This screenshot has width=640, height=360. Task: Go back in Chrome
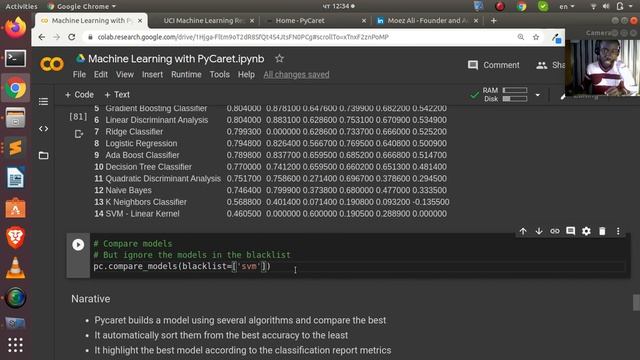click(42, 37)
